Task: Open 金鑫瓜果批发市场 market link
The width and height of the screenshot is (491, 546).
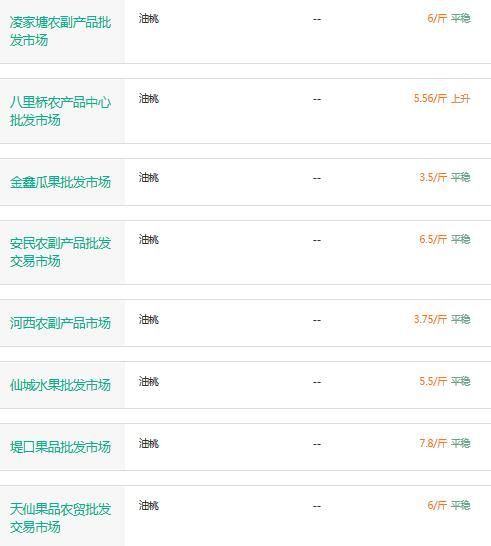Action: 60,182
